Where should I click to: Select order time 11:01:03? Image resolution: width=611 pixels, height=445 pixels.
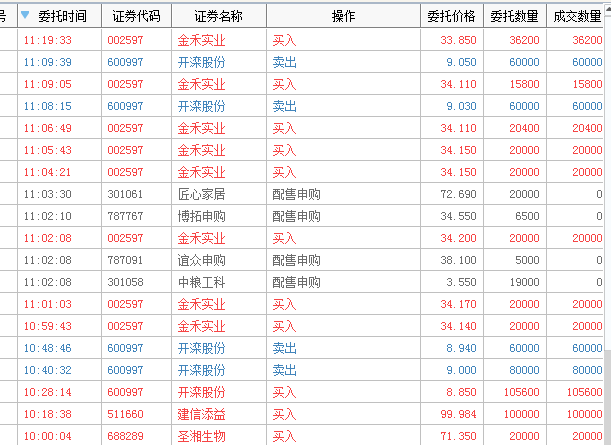(x=48, y=304)
